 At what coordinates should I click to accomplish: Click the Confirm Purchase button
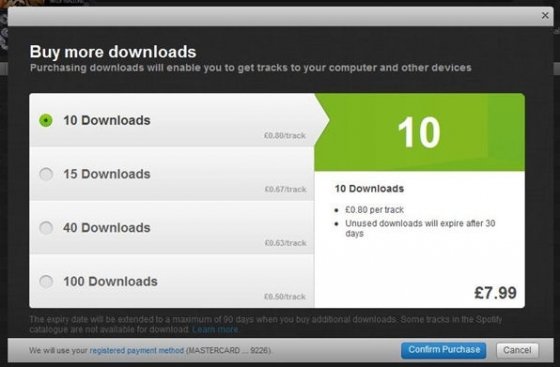coord(444,350)
